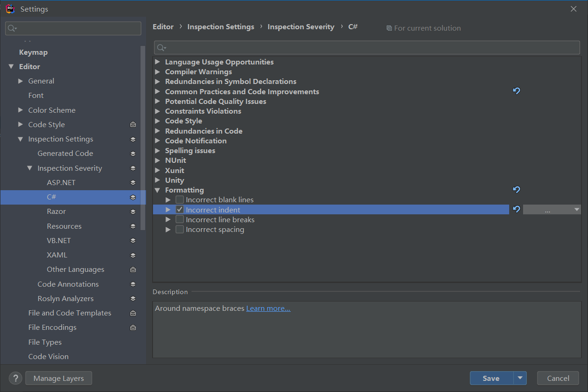588x392 pixels.
Task: Click the layers icon next to VB.NET
Action: (133, 241)
